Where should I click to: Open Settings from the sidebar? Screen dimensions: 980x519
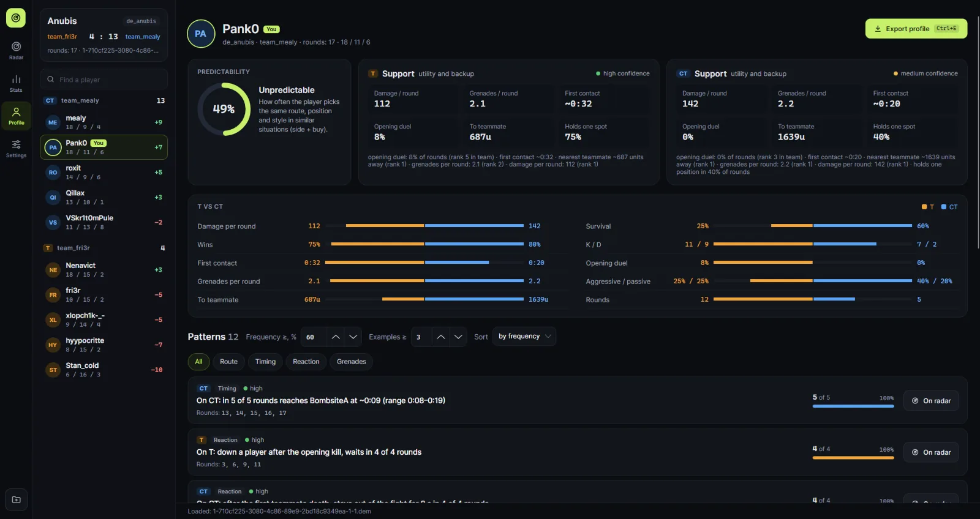point(16,149)
